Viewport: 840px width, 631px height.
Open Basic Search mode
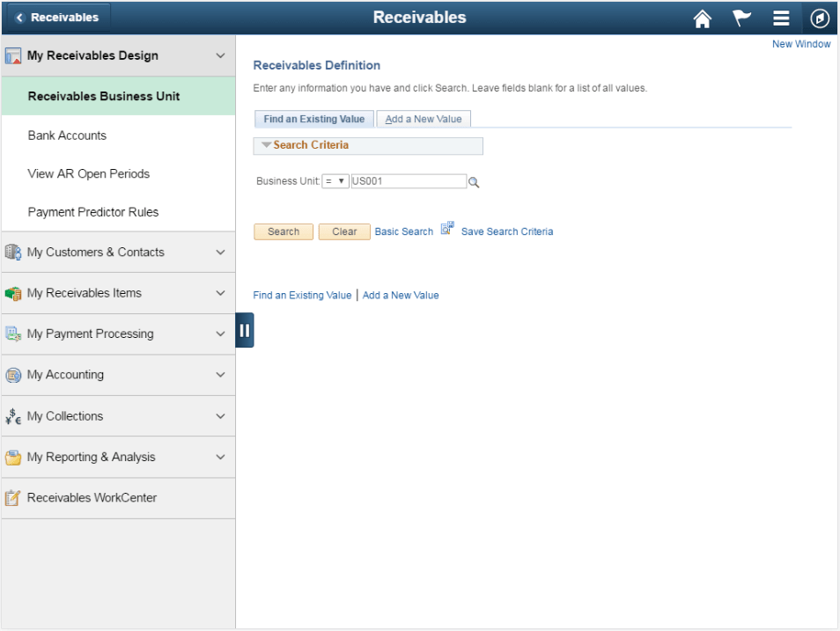pyautogui.click(x=403, y=231)
